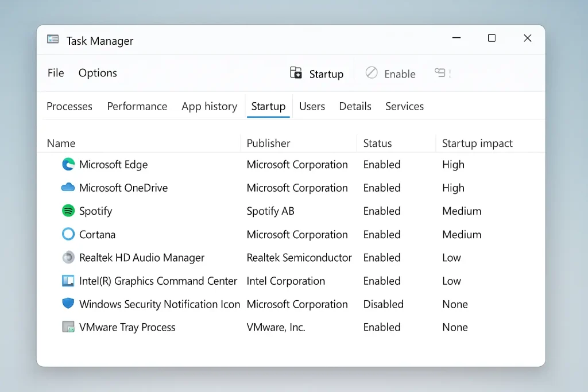Image resolution: width=588 pixels, height=392 pixels.
Task: Click the Microsoft OneDrive cloud icon
Action: (68, 188)
